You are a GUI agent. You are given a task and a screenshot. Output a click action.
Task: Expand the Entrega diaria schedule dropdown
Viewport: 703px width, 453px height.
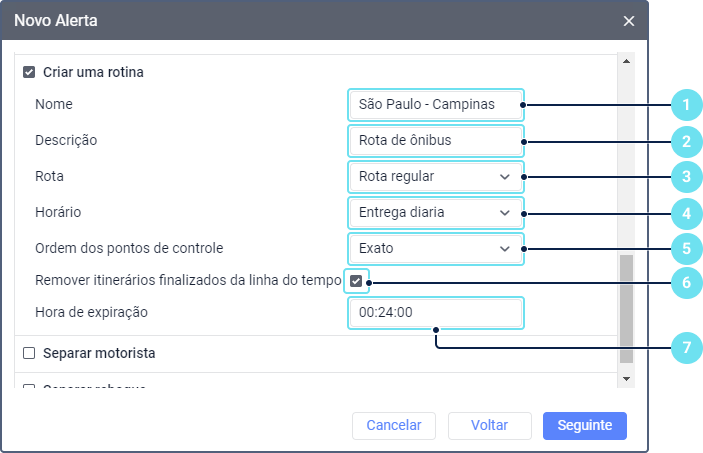coord(435,213)
